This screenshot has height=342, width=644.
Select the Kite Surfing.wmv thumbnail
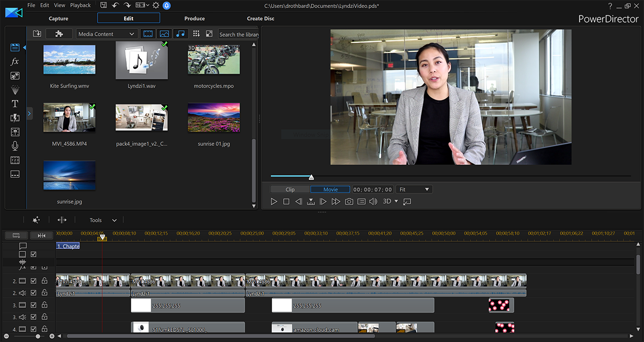[x=69, y=60]
